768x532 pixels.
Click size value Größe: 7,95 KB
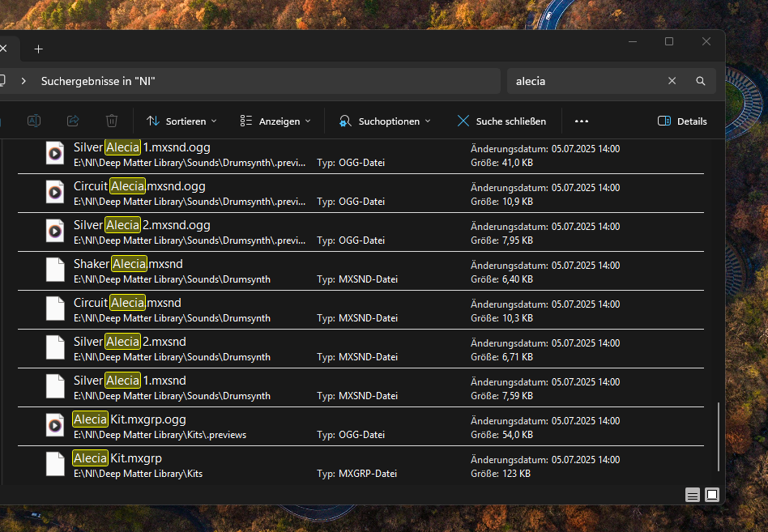[x=501, y=240]
